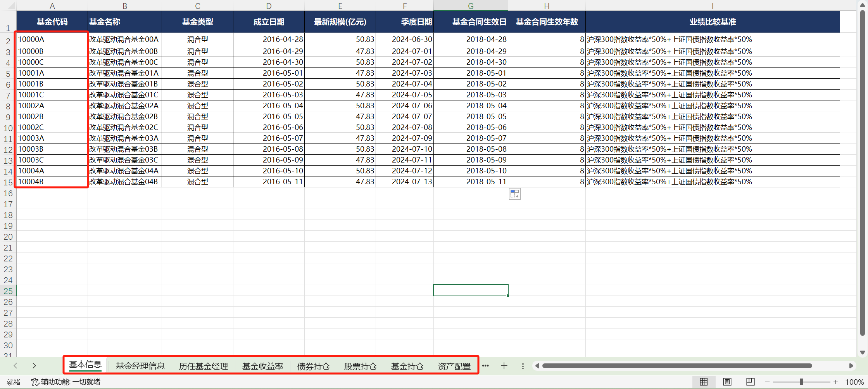Open accessibility checker in the status bar
Screen dimensions: 868x389
click(x=66, y=382)
